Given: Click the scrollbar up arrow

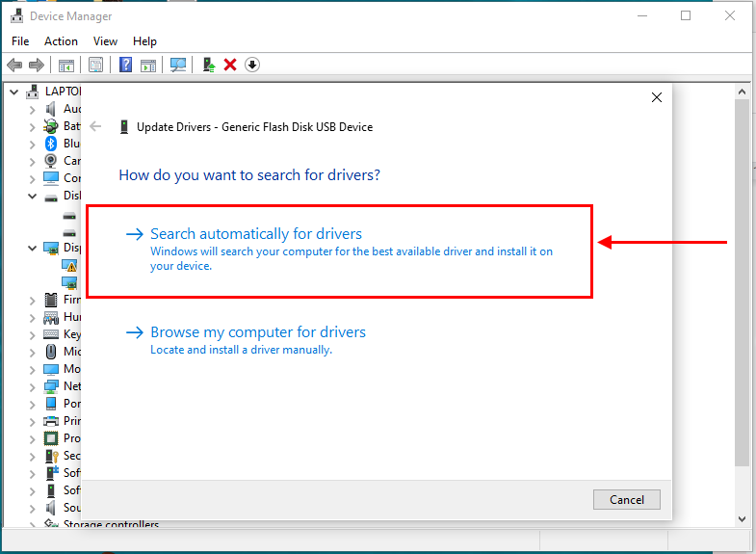Looking at the screenshot, I should coord(742,92).
